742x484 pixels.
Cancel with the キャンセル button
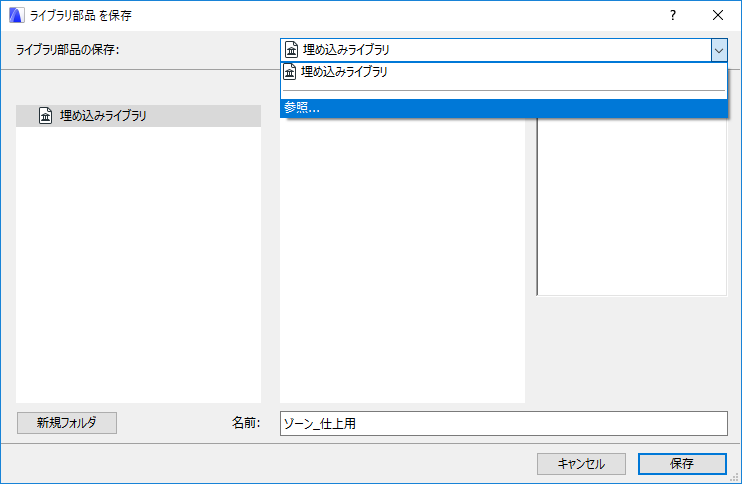pos(581,464)
